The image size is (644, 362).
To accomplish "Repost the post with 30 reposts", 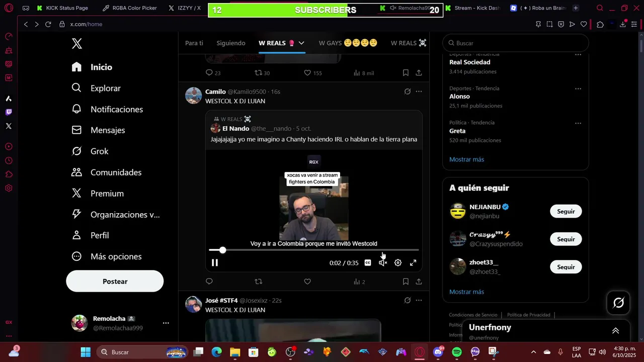I will (259, 73).
